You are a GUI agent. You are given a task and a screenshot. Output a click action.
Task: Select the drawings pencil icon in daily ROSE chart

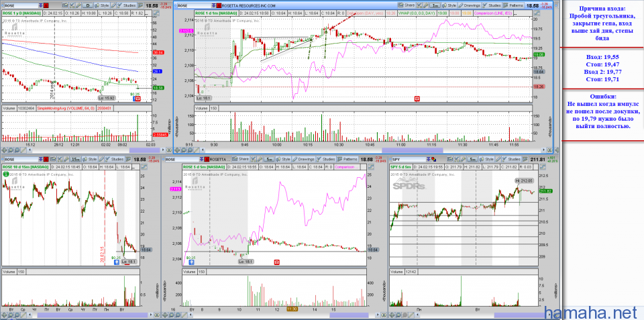pos(113,5)
